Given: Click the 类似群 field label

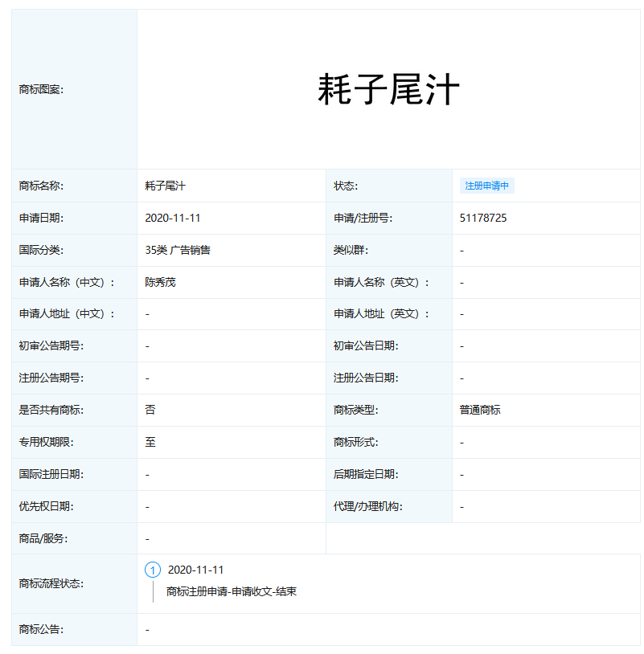Looking at the screenshot, I should (x=350, y=250).
